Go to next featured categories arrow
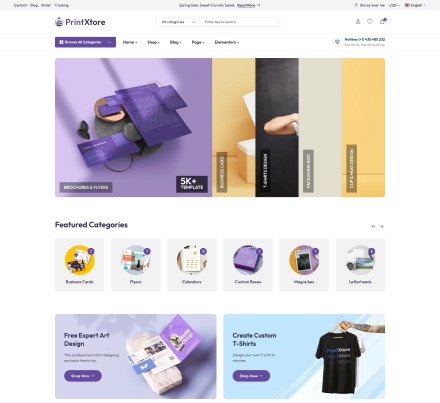The image size is (440, 403). point(381,226)
